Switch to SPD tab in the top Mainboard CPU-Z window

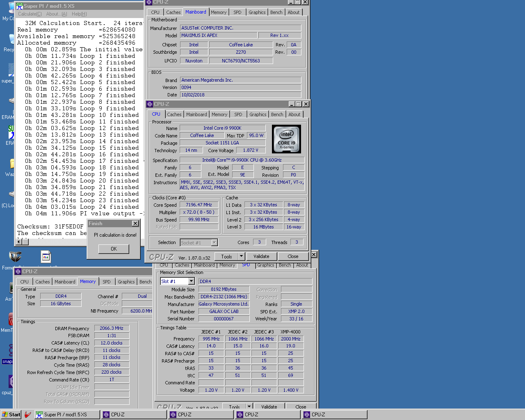[x=237, y=12]
